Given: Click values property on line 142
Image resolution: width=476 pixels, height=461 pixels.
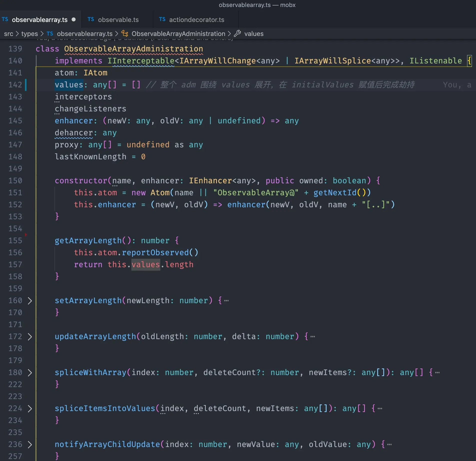Looking at the screenshot, I should pyautogui.click(x=69, y=85).
